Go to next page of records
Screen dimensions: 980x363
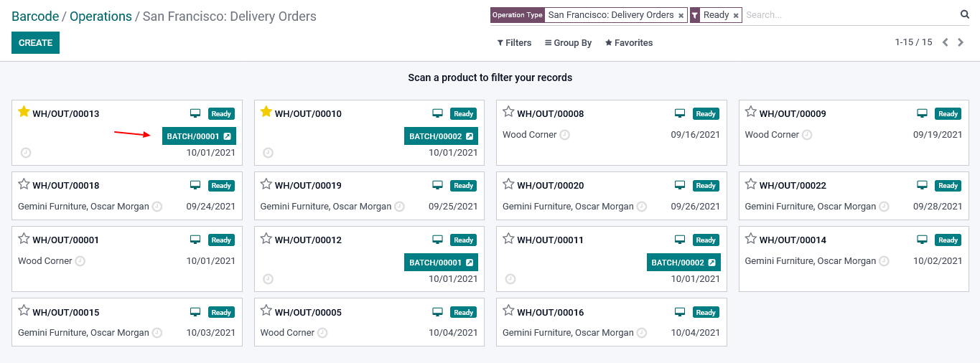961,42
